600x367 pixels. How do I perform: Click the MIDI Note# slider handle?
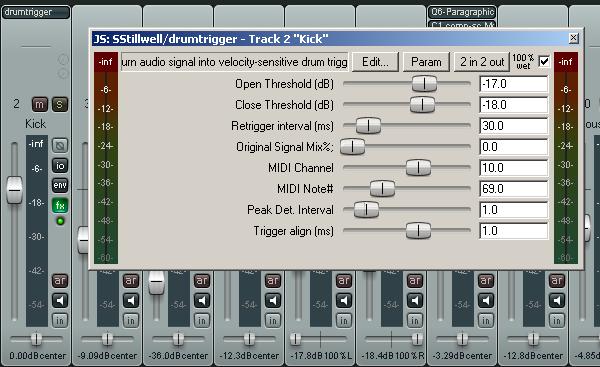click(382, 189)
